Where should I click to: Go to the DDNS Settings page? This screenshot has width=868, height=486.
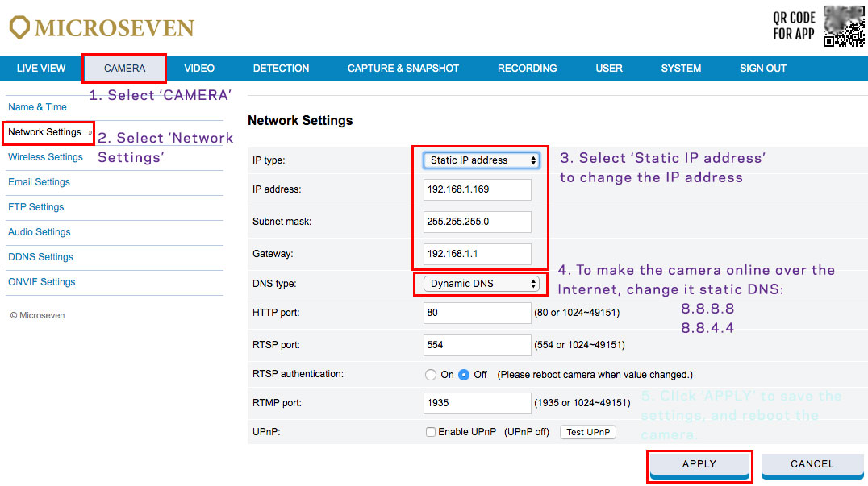pos(40,257)
